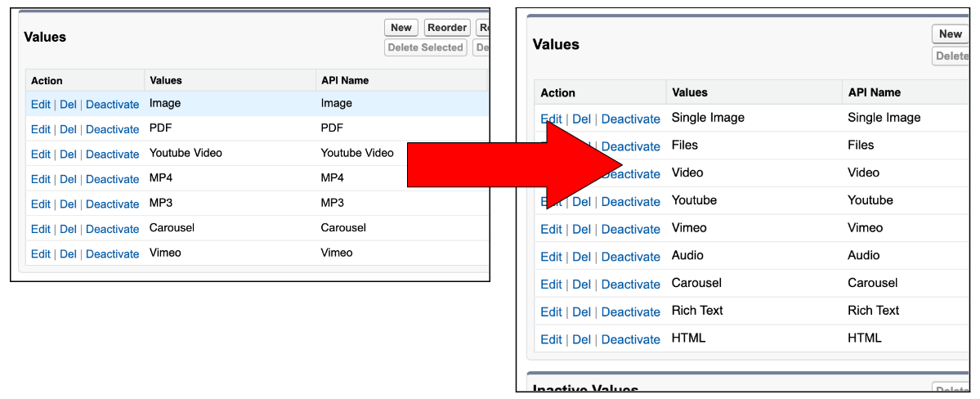This screenshot has width=980, height=399.
Task: Delete the Audio value
Action: coord(581,257)
